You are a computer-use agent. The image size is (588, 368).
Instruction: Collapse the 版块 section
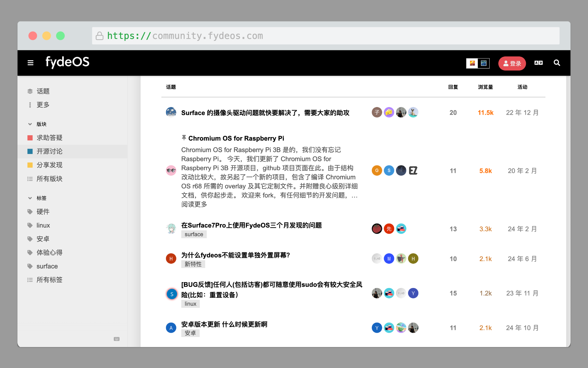coord(30,124)
